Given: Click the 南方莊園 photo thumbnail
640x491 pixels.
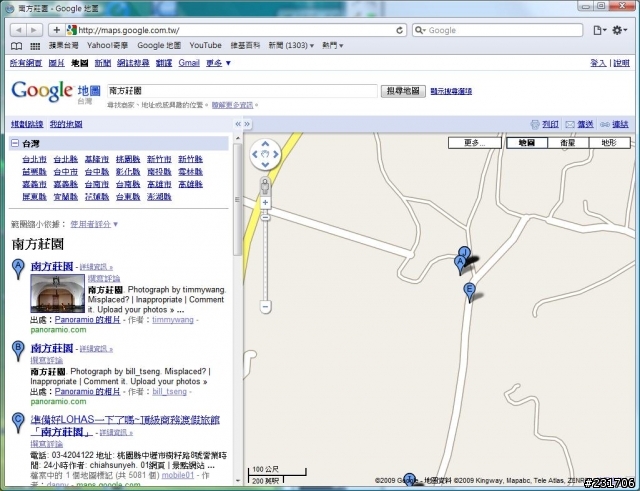Looking at the screenshot, I should (58, 293).
